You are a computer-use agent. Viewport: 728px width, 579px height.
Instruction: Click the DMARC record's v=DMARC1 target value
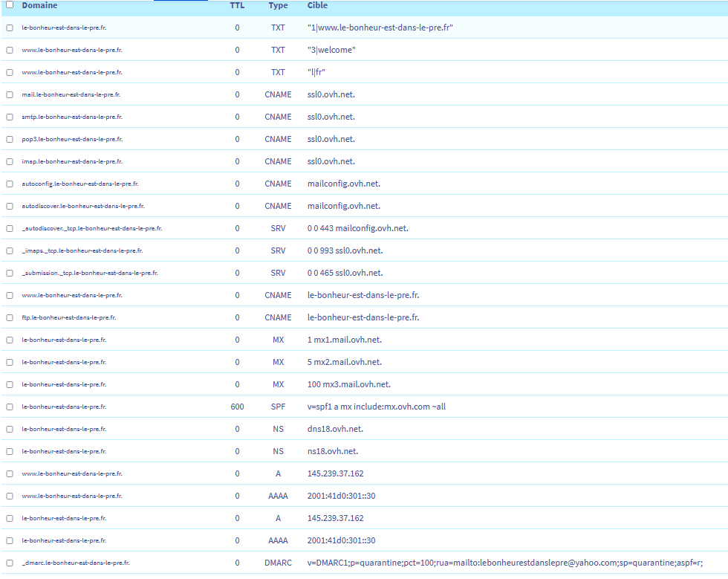(504, 563)
